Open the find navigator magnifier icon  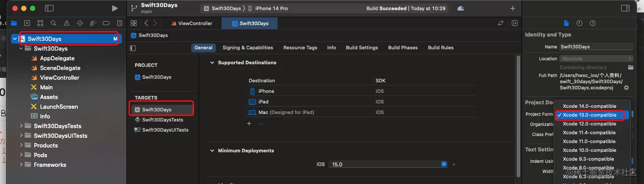[x=53, y=23]
